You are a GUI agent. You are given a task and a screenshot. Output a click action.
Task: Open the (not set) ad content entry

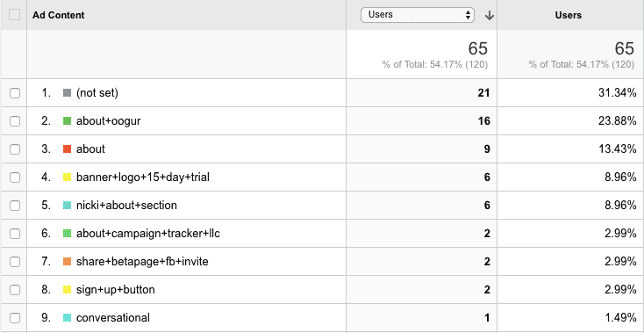[97, 93]
